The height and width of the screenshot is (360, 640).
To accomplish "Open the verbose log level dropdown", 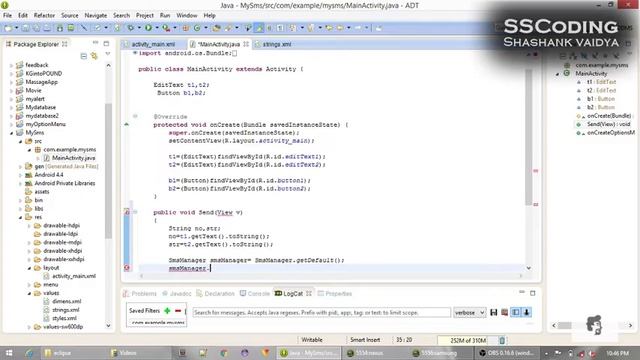I will pyautogui.click(x=469, y=312).
